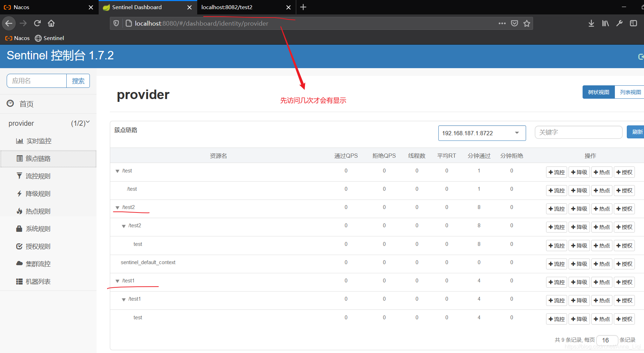The height and width of the screenshot is (353, 644).
Task: Bookmark this page with the star icon
Action: [x=527, y=23]
